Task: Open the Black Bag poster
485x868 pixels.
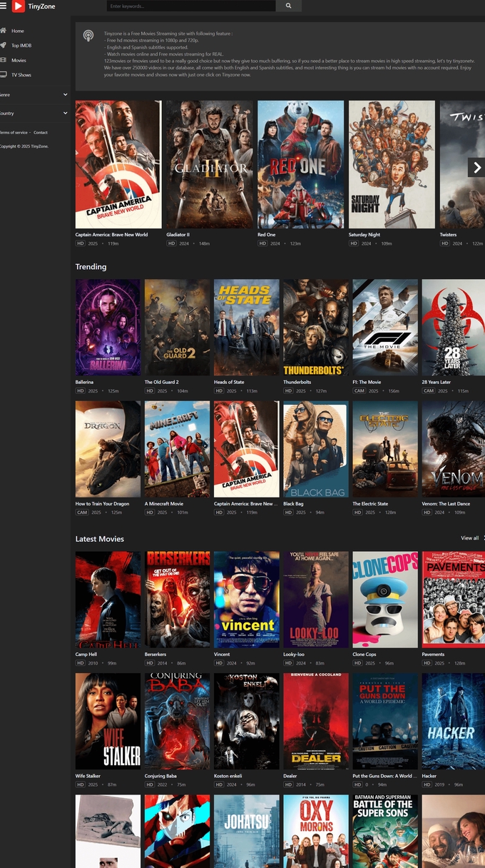Action: point(315,449)
